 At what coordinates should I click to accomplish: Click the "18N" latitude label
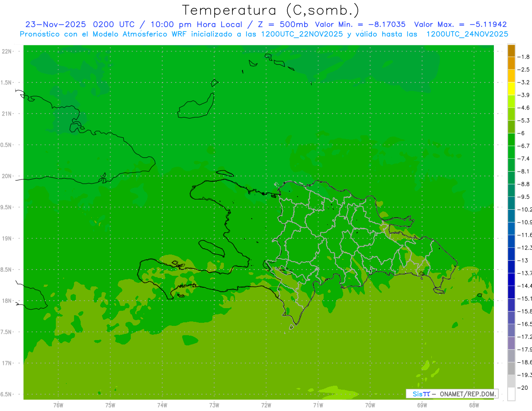tap(7, 301)
